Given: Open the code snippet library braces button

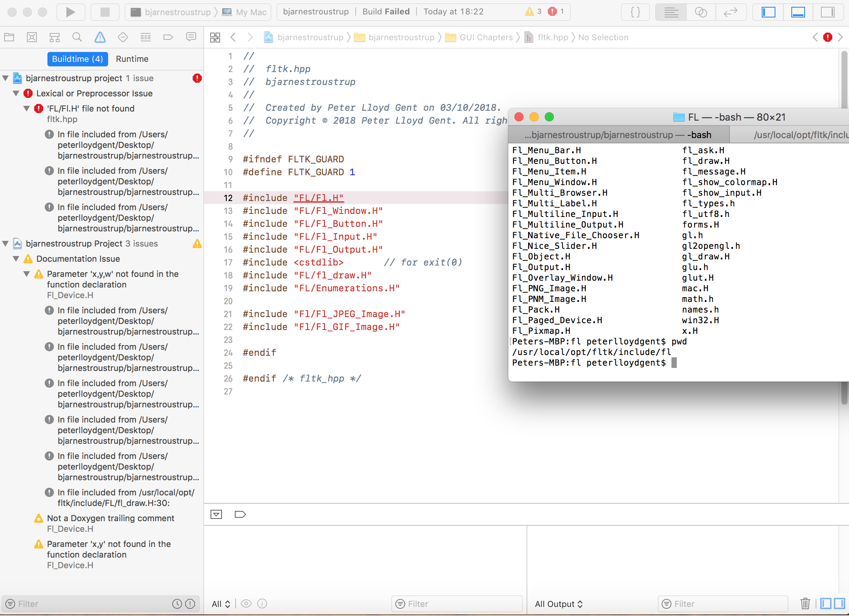Looking at the screenshot, I should coord(635,12).
